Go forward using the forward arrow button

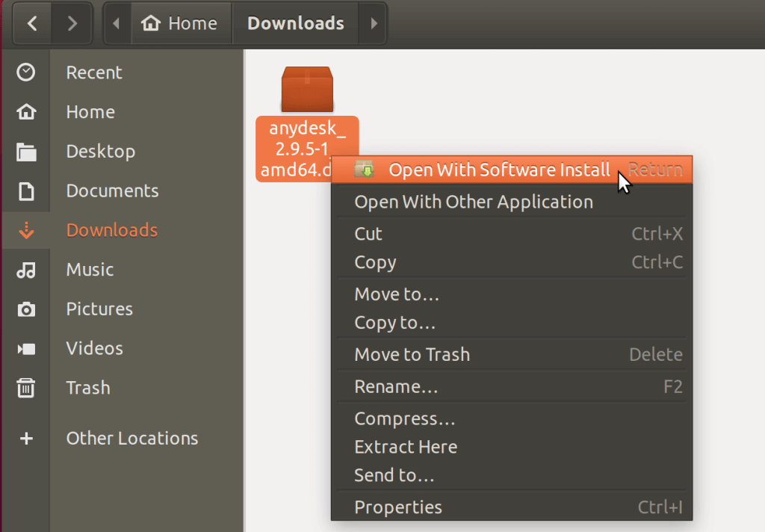pyautogui.click(x=72, y=24)
